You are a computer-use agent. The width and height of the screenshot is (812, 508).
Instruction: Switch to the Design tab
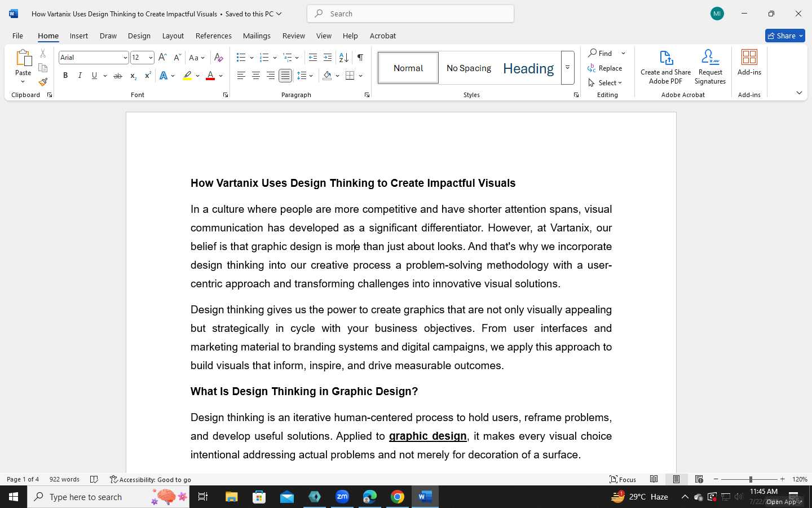[x=139, y=36]
